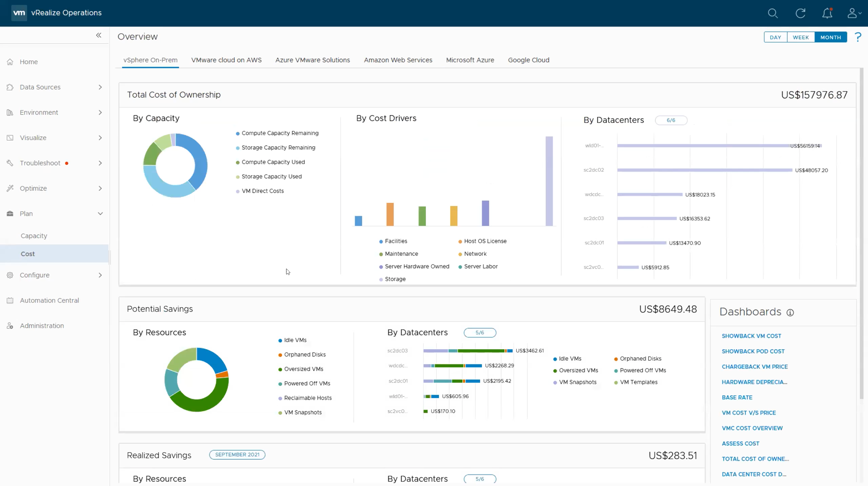Click the Administration user-gear icon
The width and height of the screenshot is (868, 486).
[x=10, y=326]
